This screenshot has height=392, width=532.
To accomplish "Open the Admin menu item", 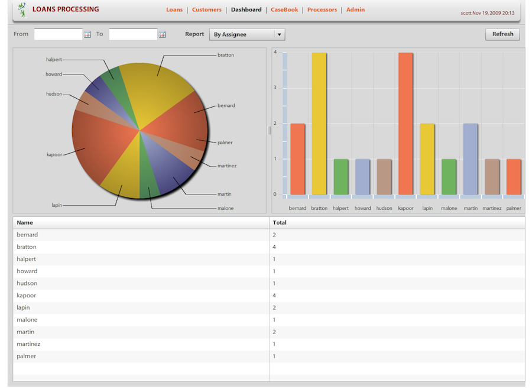I will click(x=356, y=9).
